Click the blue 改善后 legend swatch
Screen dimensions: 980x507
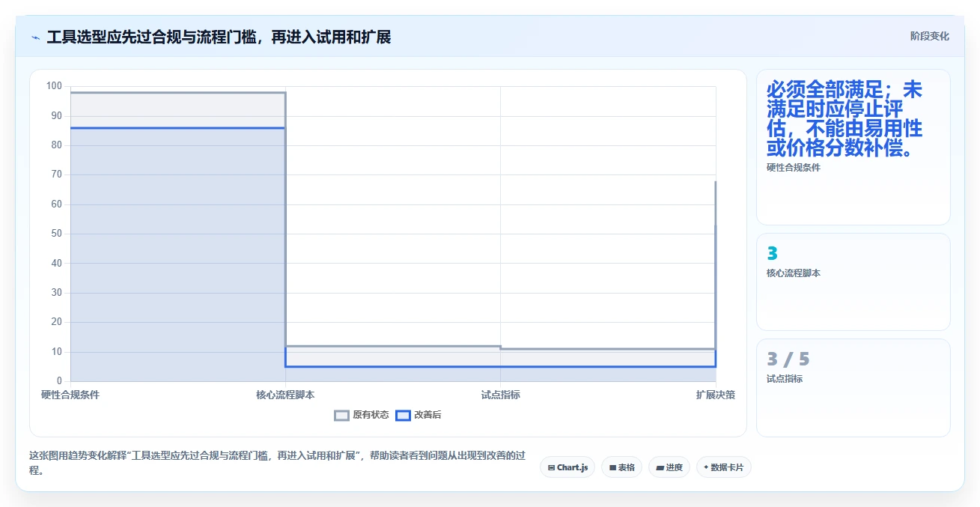click(x=404, y=416)
